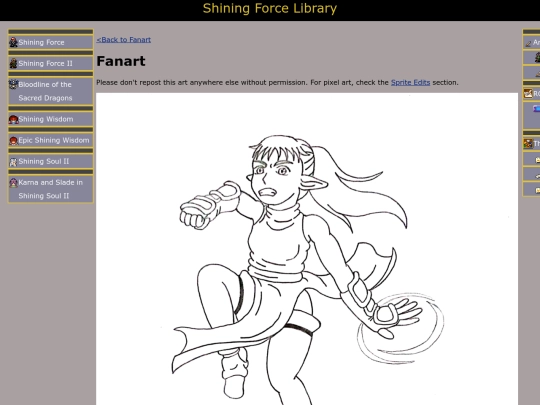Click the knight sprite icon beside Shining Force
The height and width of the screenshot is (405, 540).
(13, 42)
